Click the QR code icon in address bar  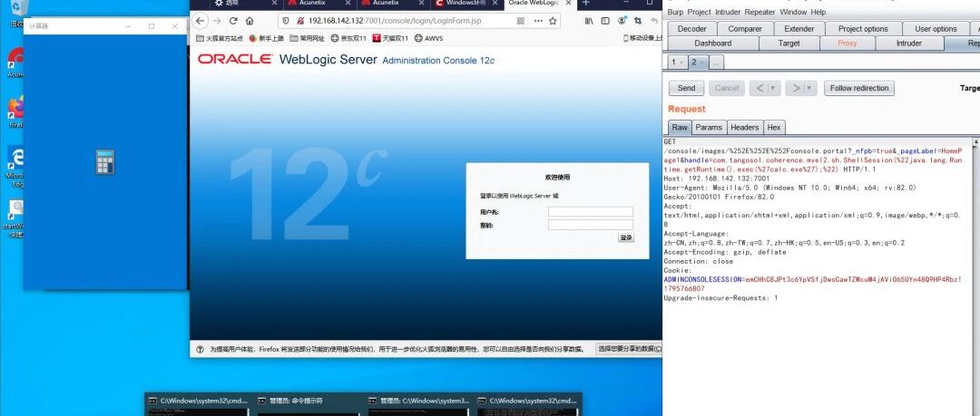coord(521,21)
